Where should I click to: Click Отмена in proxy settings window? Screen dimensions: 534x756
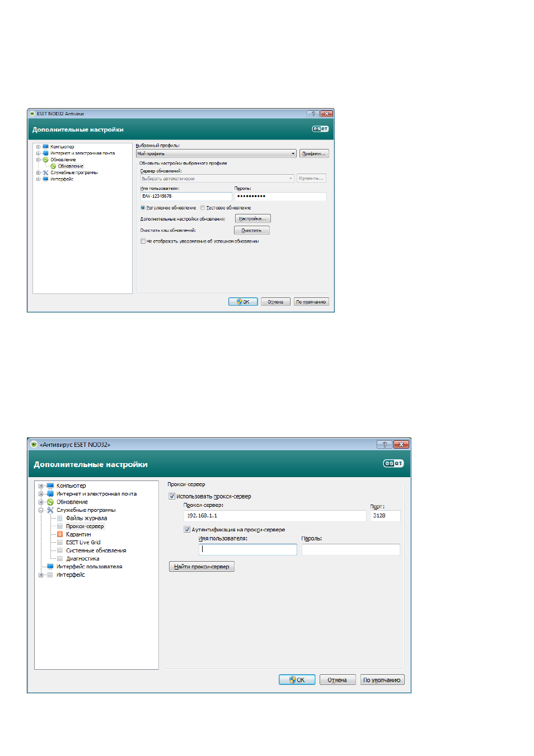coord(338,680)
